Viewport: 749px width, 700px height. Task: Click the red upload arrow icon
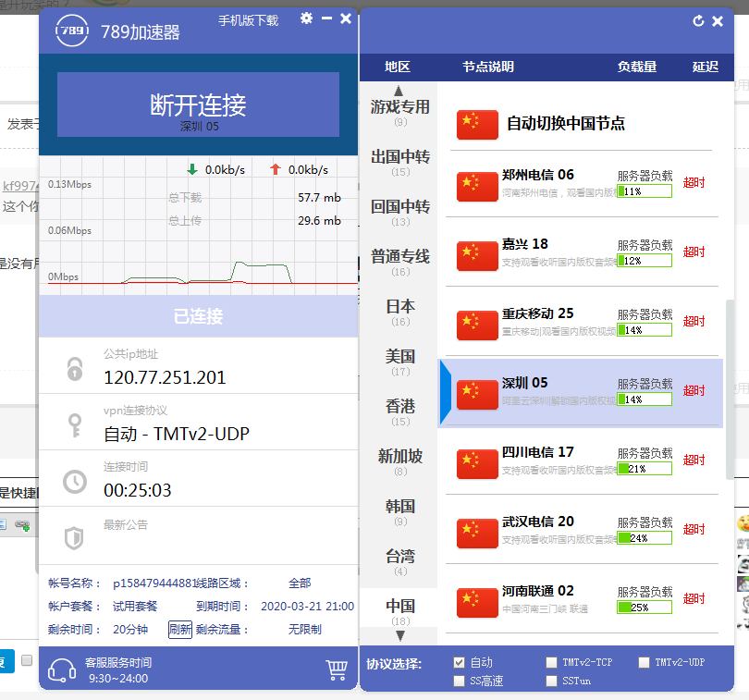coord(276,169)
